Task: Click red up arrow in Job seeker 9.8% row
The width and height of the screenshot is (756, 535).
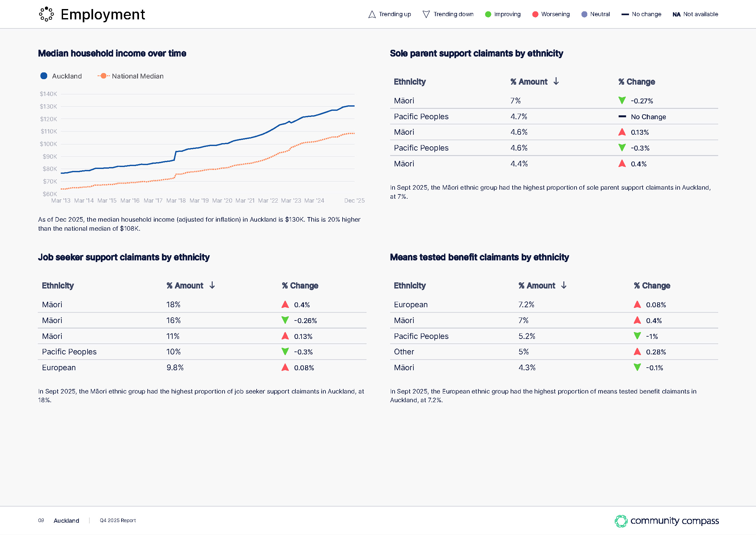Action: point(285,367)
